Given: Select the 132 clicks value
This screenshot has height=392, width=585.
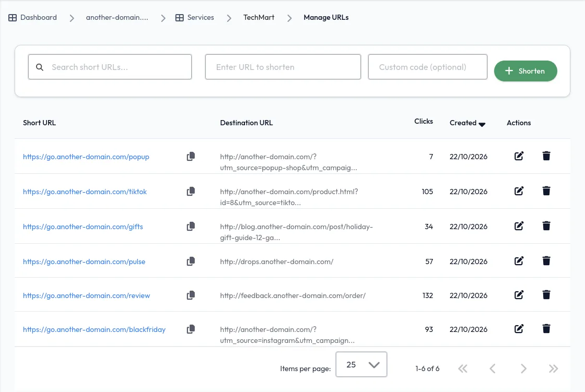Looking at the screenshot, I should pos(428,295).
